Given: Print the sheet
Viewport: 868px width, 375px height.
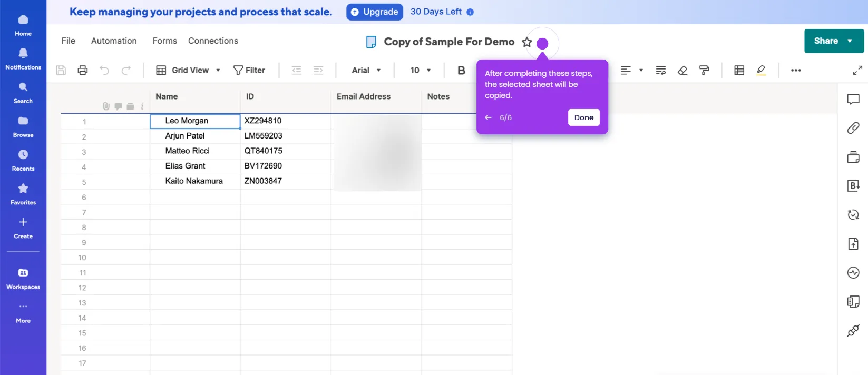Looking at the screenshot, I should click(x=83, y=70).
